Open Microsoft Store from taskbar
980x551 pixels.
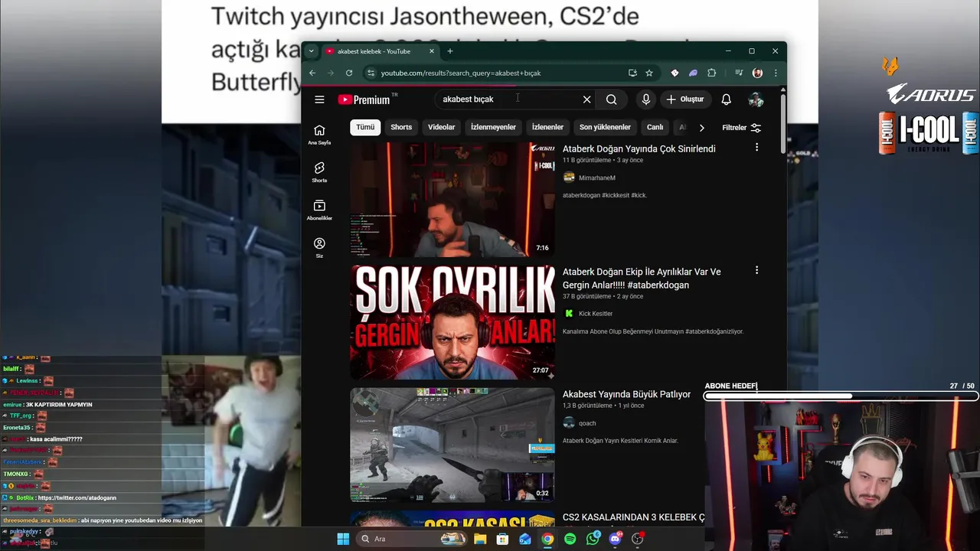[x=502, y=539]
